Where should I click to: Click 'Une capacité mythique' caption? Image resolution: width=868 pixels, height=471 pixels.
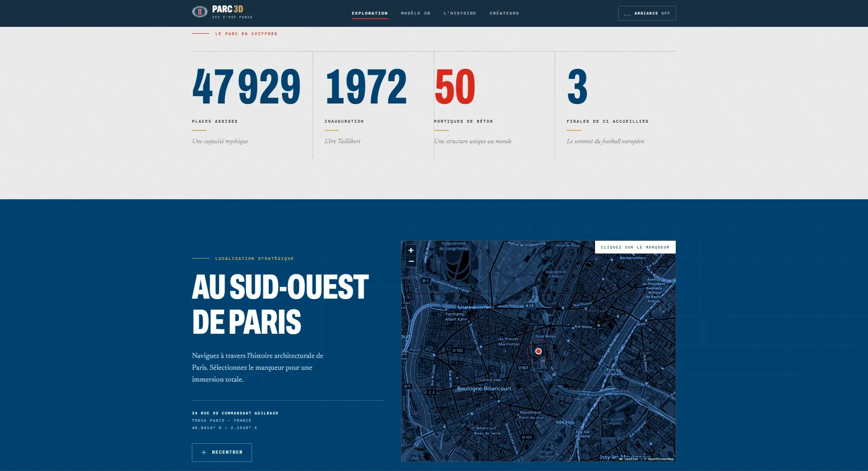220,141
